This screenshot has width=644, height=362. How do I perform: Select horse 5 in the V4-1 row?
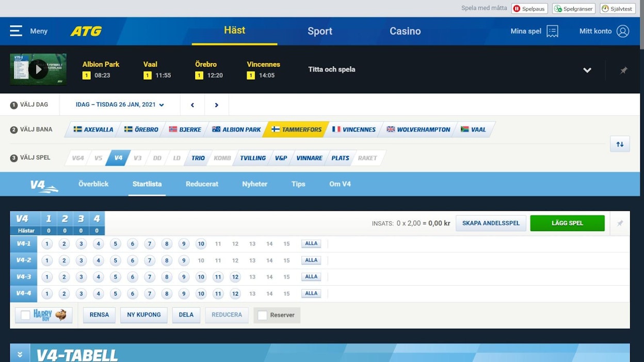point(116,244)
